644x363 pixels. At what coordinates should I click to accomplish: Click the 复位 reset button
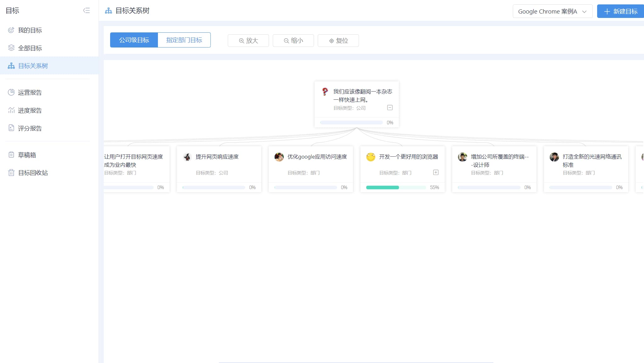pos(339,40)
